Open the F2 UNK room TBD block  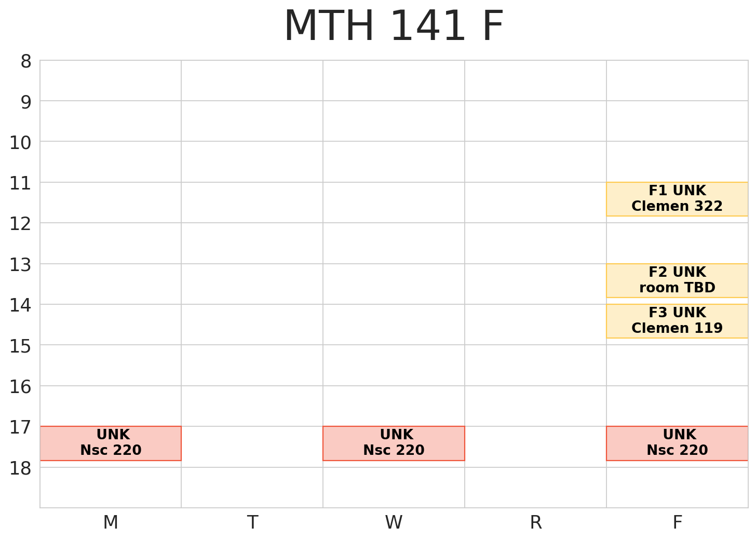[x=677, y=280]
